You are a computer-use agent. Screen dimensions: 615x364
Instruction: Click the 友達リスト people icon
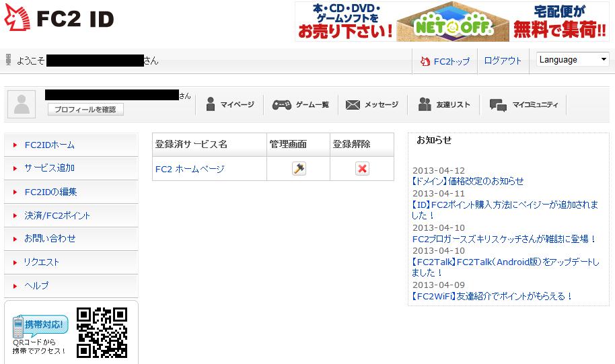tap(425, 104)
